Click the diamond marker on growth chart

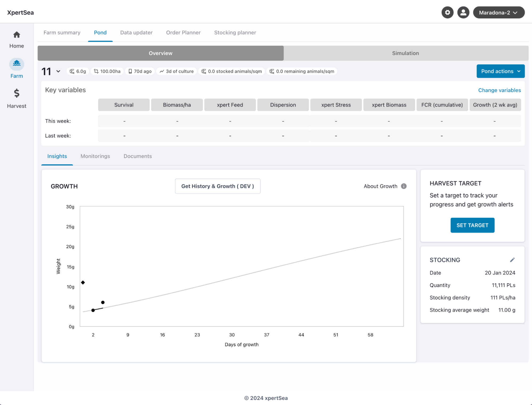click(83, 282)
